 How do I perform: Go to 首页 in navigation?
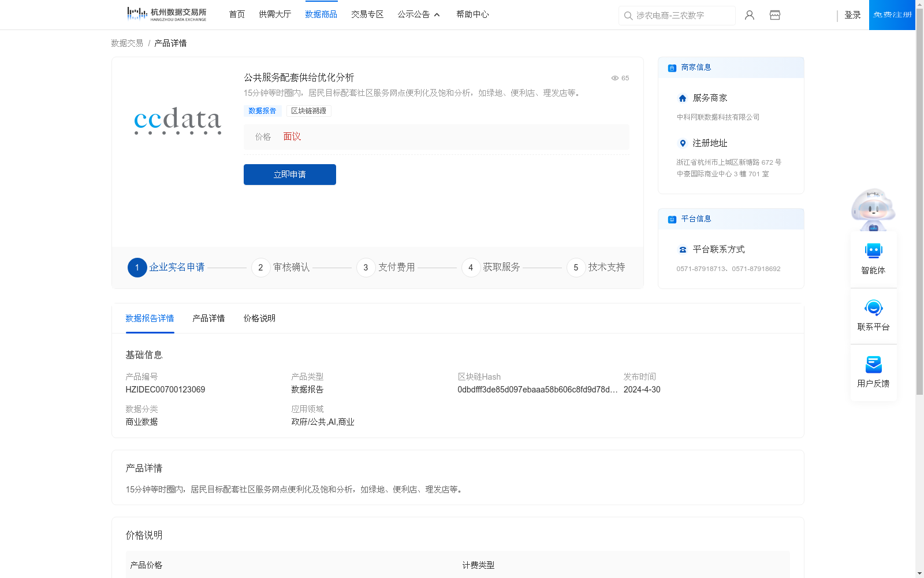[x=237, y=14]
